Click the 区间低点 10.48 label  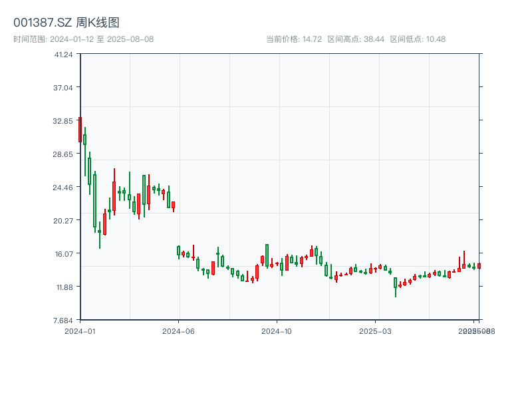[x=418, y=39]
